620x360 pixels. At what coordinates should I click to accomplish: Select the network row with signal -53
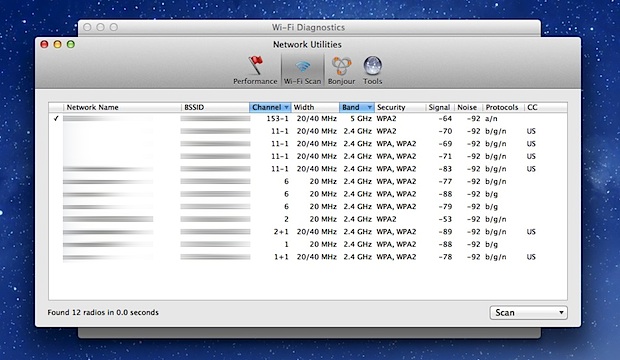coord(308,219)
